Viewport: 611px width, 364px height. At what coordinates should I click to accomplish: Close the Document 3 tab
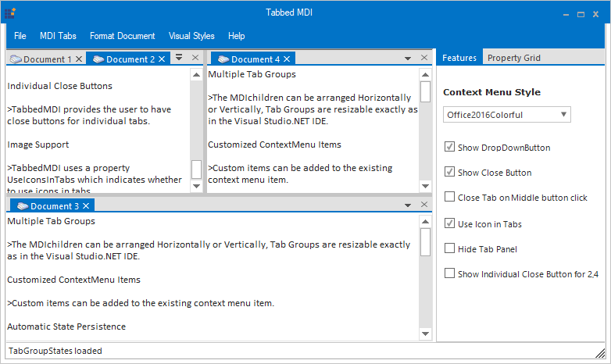86,205
